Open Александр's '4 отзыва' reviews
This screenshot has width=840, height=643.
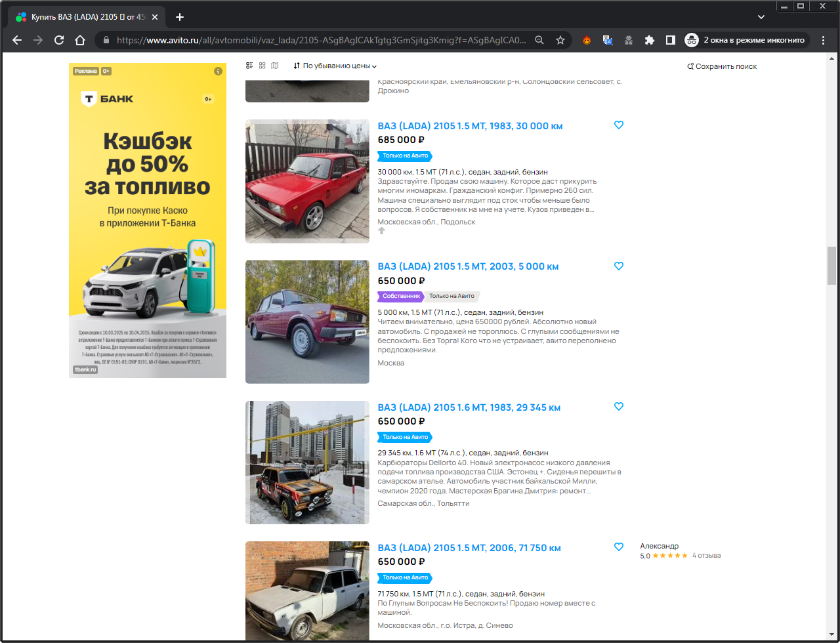706,556
